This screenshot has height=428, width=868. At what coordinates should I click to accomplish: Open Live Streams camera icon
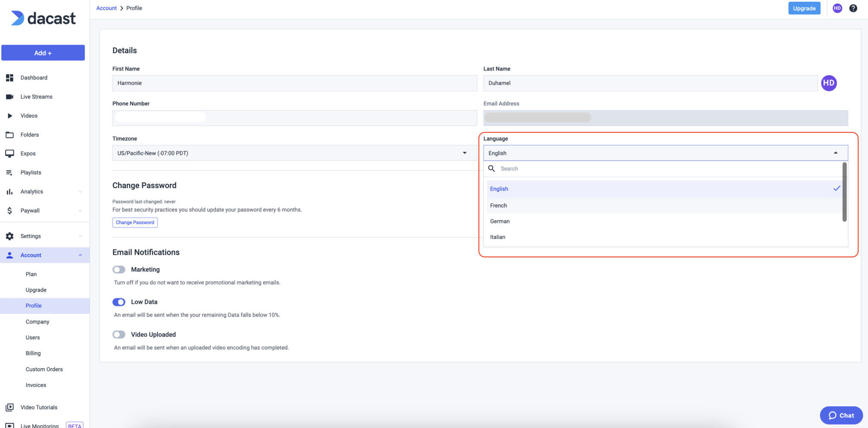click(x=9, y=97)
